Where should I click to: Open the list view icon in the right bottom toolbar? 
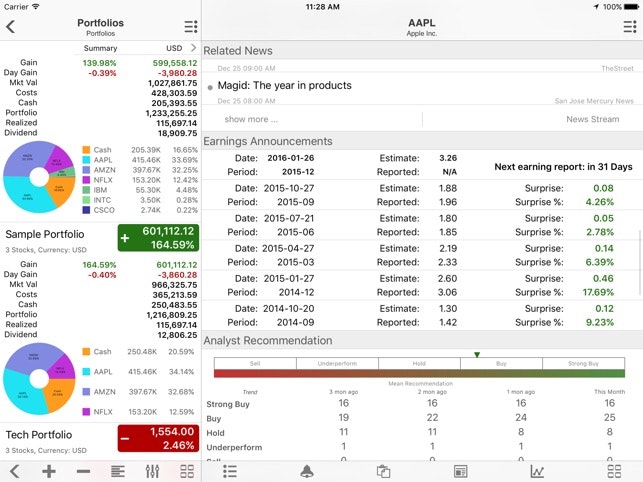[230, 471]
